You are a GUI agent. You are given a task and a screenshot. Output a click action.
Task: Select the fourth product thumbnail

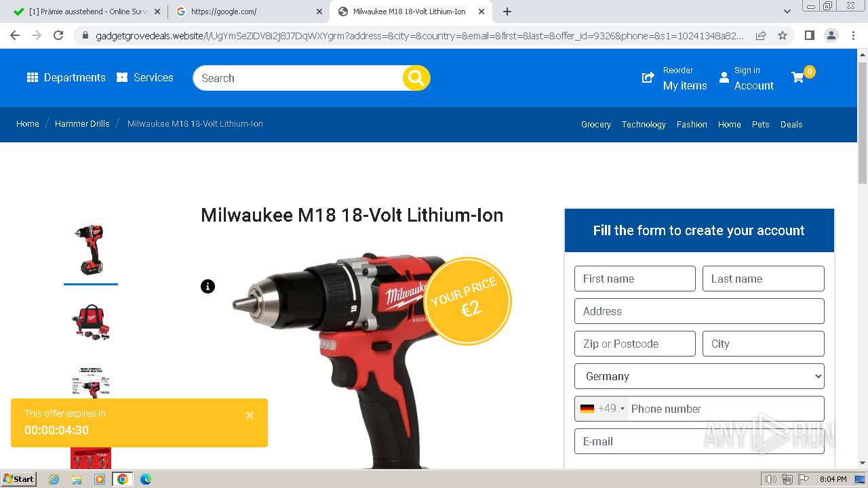91,458
